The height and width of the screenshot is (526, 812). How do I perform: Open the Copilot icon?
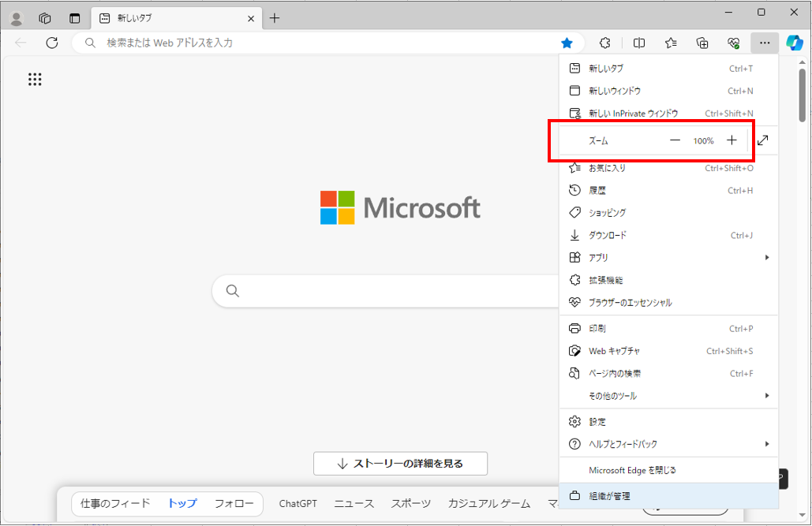click(795, 43)
